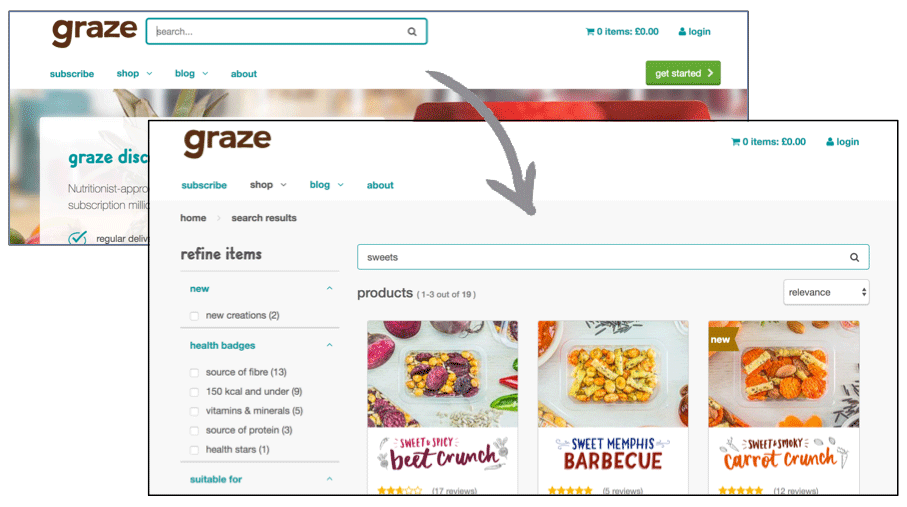Check the 150 kcal and under filter
907x507 pixels.
point(194,392)
